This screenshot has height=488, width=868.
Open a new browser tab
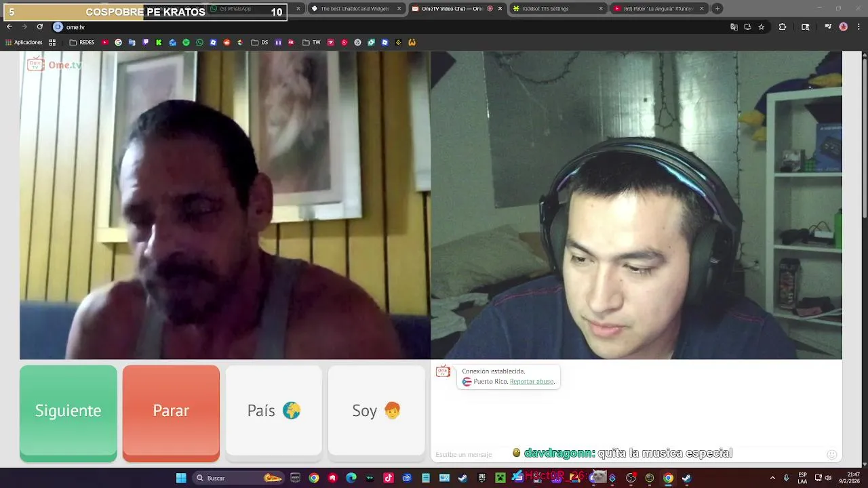pos(717,9)
